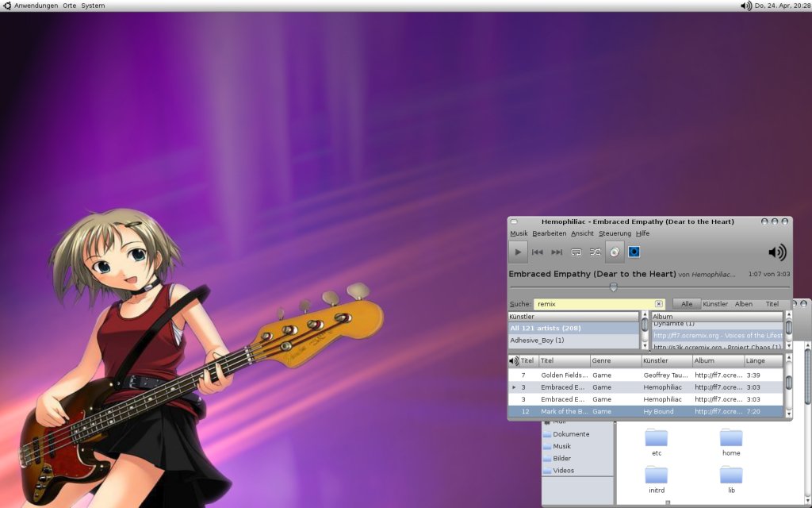Viewport: 812px width, 508px height.
Task: Open the Steuerung menu
Action: coord(615,234)
